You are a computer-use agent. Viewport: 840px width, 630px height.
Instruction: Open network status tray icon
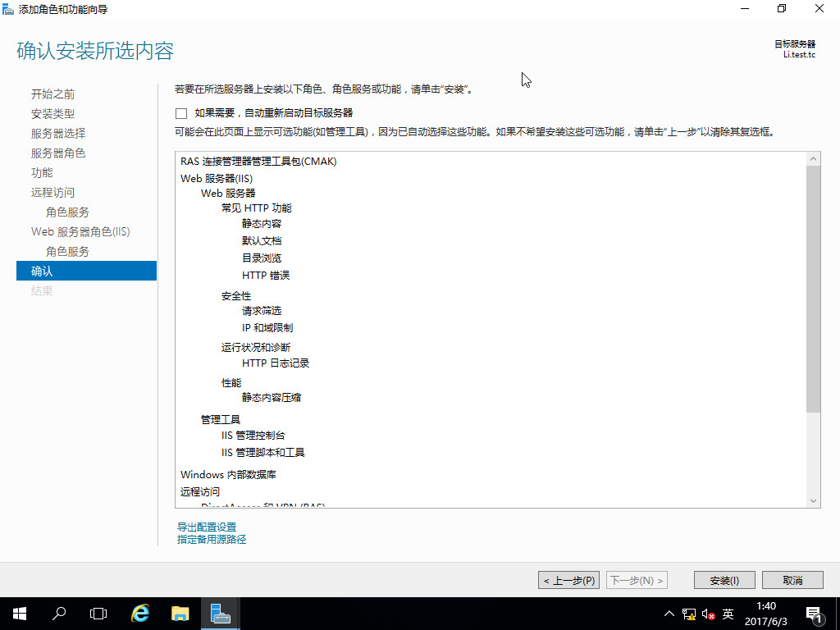coord(689,614)
